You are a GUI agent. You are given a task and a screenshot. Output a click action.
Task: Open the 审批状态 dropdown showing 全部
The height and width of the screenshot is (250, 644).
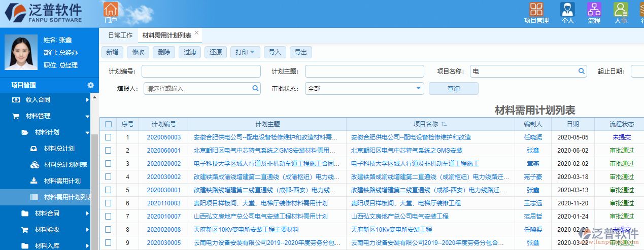(364, 88)
